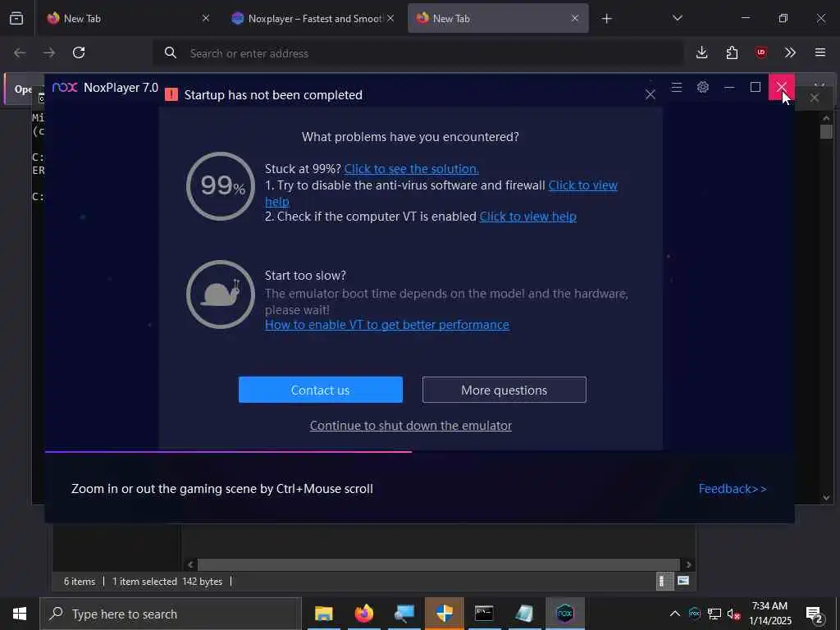Go forward in Firefox navigation
840x630 pixels.
click(x=48, y=52)
